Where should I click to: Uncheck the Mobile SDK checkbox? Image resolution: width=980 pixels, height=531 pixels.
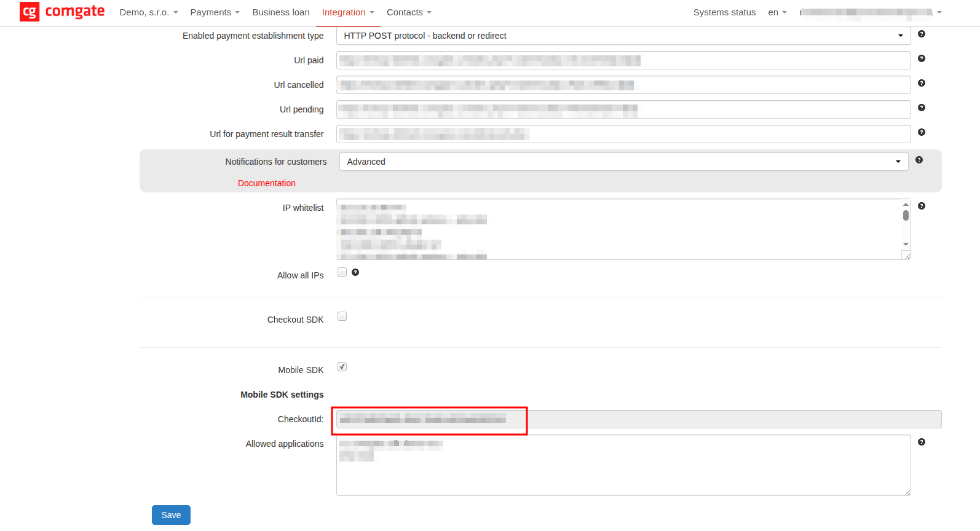(x=342, y=367)
